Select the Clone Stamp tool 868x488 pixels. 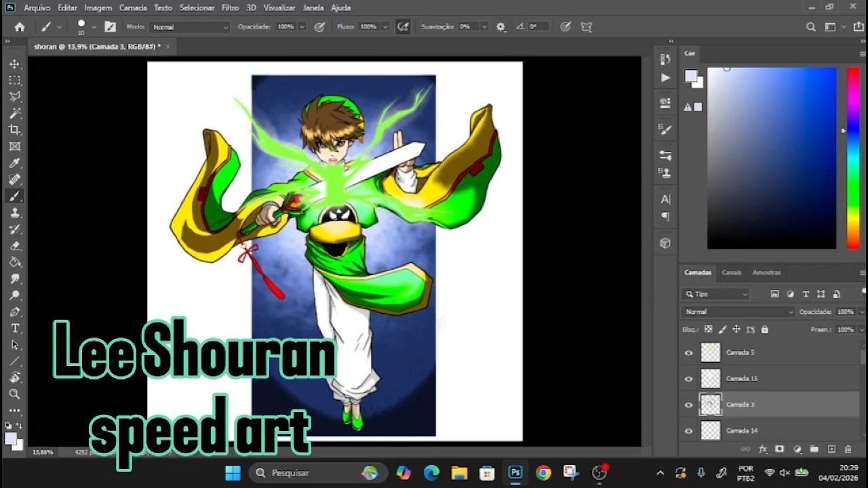coord(14,213)
